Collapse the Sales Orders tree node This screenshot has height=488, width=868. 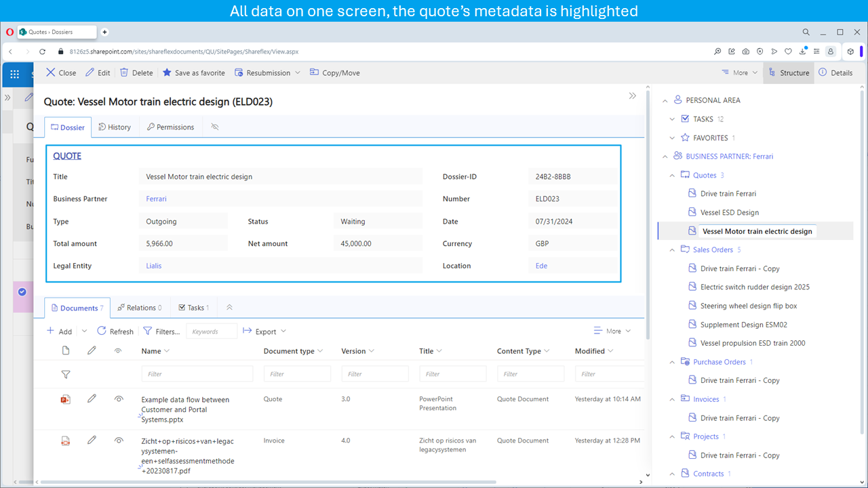tap(672, 250)
